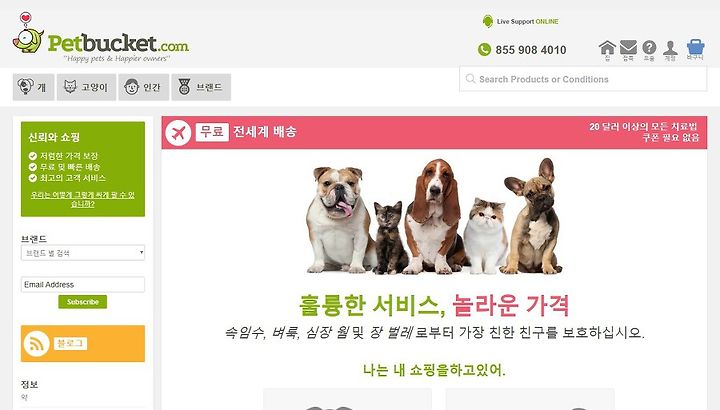Expand the brand search dropdown
720x410 pixels.
tap(83, 253)
